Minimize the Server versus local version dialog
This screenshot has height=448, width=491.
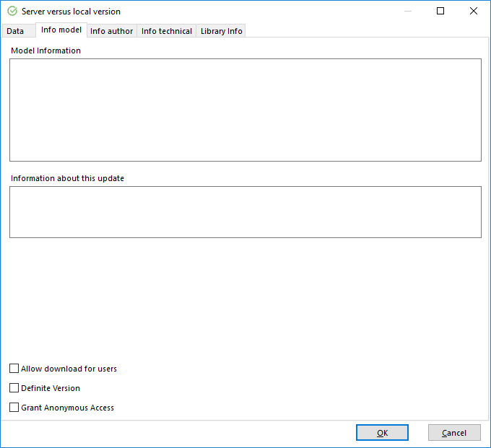tap(408, 12)
